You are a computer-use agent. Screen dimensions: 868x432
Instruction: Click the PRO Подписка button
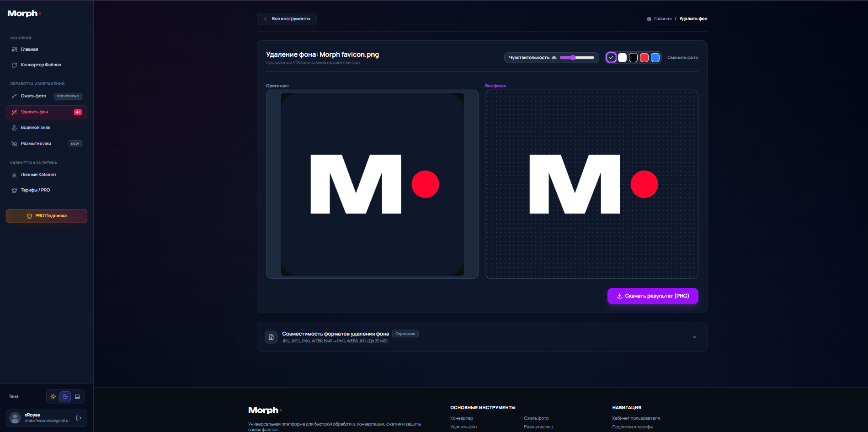click(x=47, y=216)
